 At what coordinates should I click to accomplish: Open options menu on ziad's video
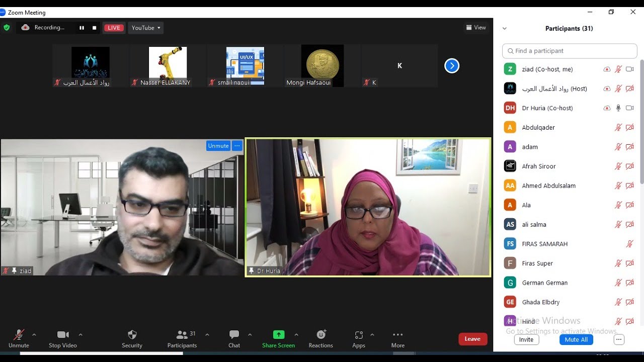click(x=237, y=146)
